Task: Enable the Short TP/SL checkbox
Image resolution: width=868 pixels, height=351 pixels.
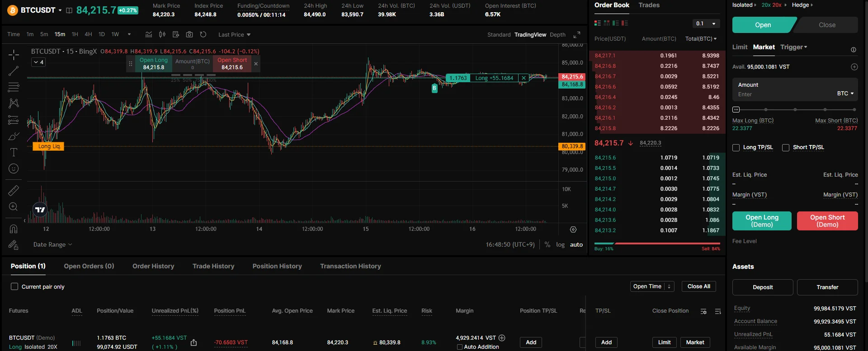Action: click(786, 148)
